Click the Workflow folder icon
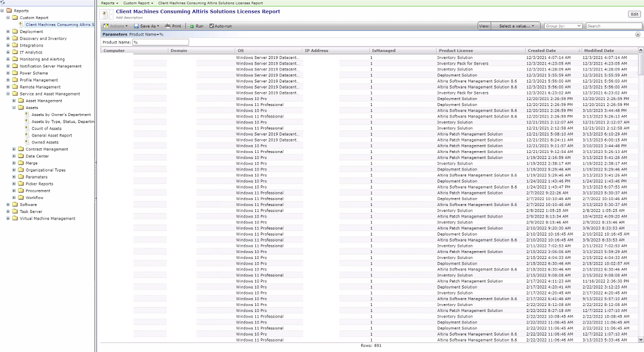 coord(21,197)
